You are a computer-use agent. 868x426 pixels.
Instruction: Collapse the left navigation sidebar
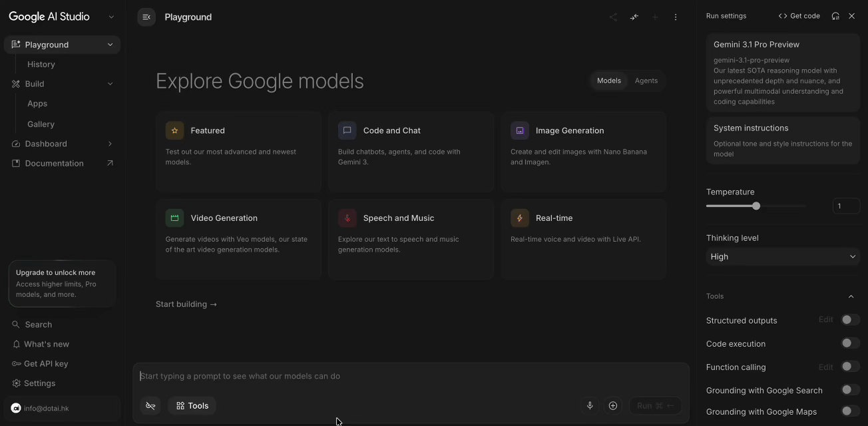coord(146,17)
